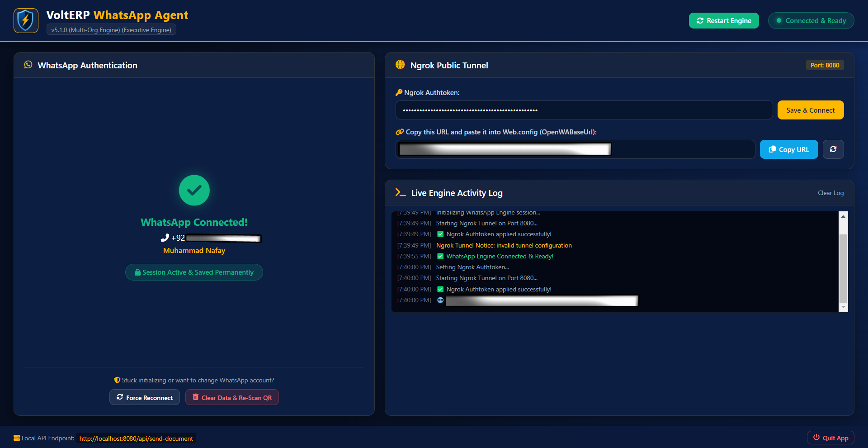Click the activity log scrollbar up arrow
This screenshot has height=448, width=868.
pyautogui.click(x=843, y=216)
